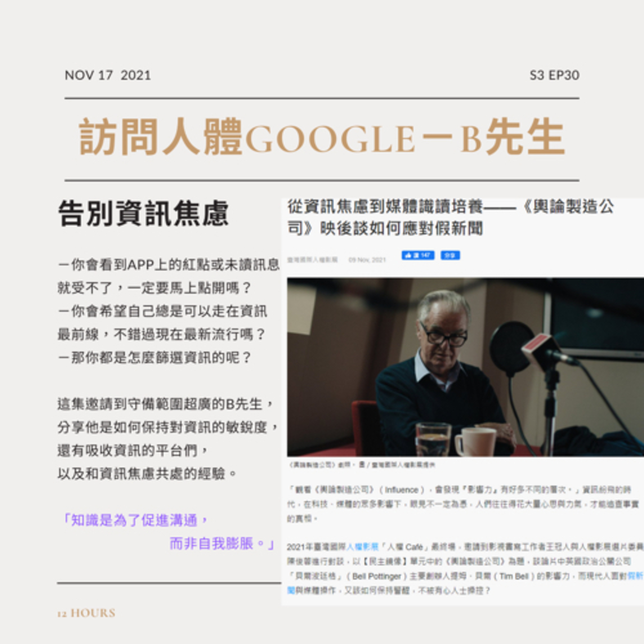Screen dimensions: 644x644
Task: Click the S3 EP30 episode label
Action: [x=554, y=75]
